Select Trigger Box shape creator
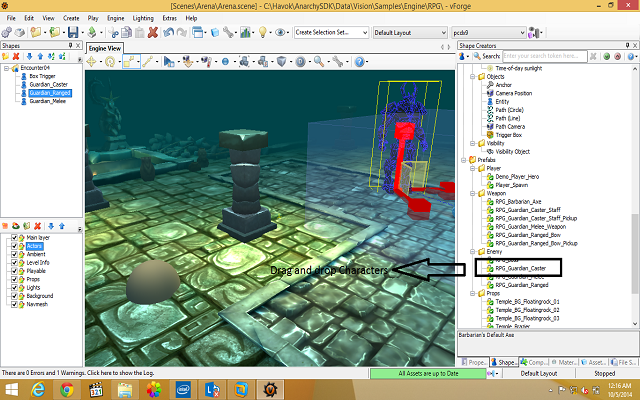Image resolution: width=640 pixels, height=400 pixels. 509,135
